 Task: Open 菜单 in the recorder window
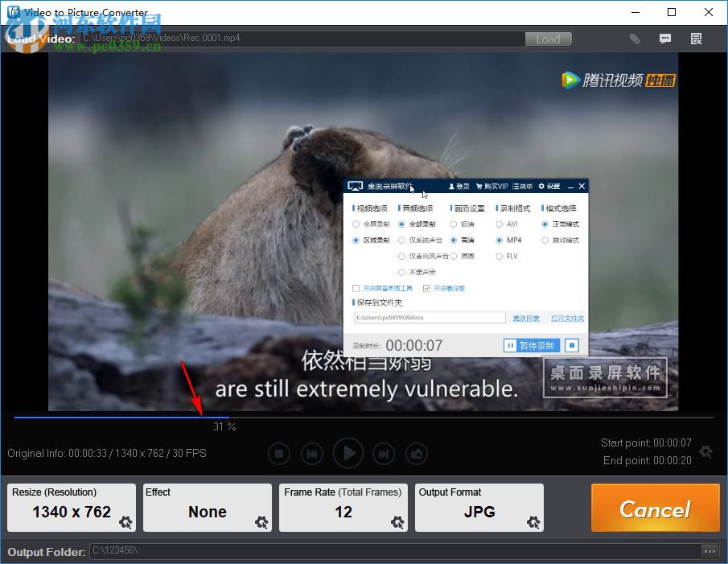521,186
